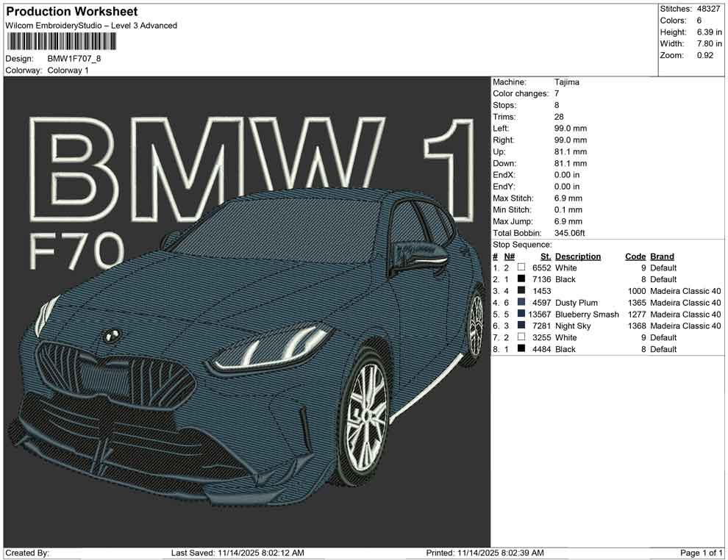Click the Code column header
The image size is (728, 560).
pos(635,256)
